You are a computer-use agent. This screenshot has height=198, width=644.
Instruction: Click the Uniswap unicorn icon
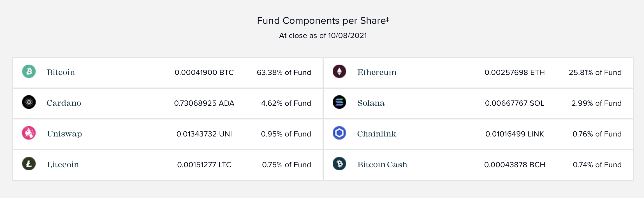pos(29,133)
